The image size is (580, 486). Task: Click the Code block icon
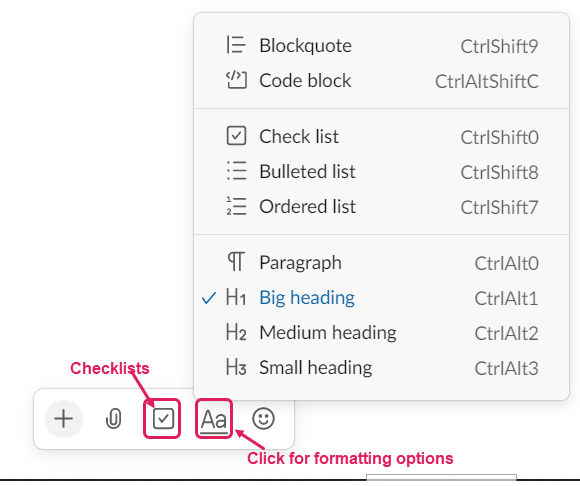[236, 80]
